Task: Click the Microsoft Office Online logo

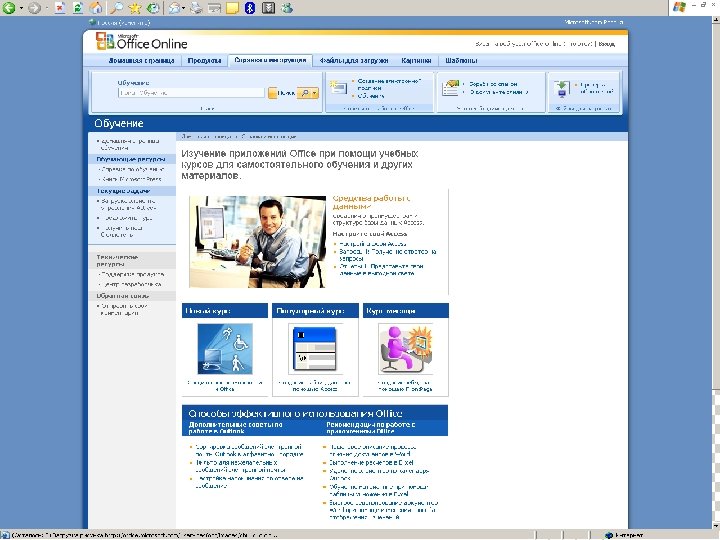Action: point(142,41)
